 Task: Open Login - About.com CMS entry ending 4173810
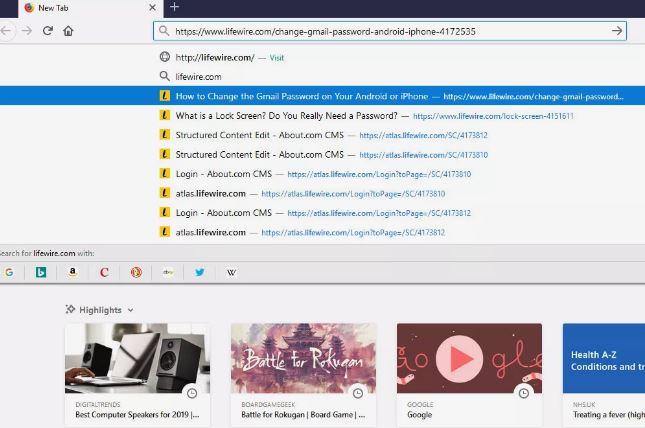point(322,174)
